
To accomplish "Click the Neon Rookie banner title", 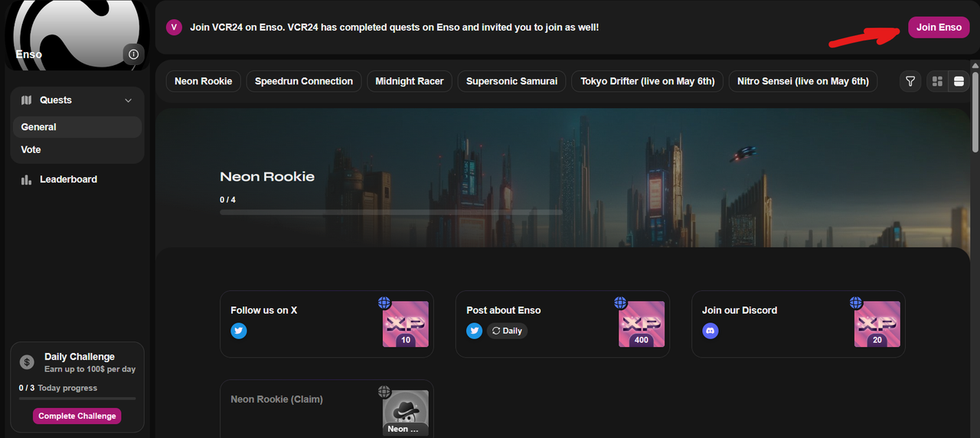I will 267,177.
